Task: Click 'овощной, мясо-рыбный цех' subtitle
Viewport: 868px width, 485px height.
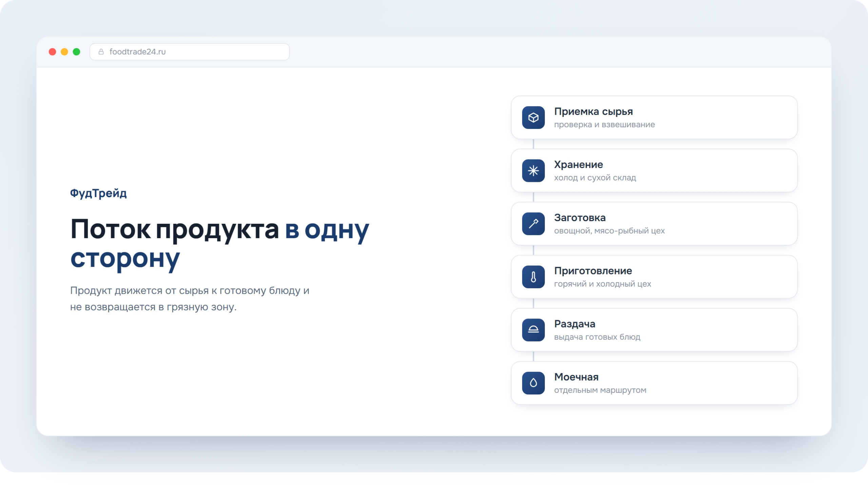Action: (x=609, y=231)
